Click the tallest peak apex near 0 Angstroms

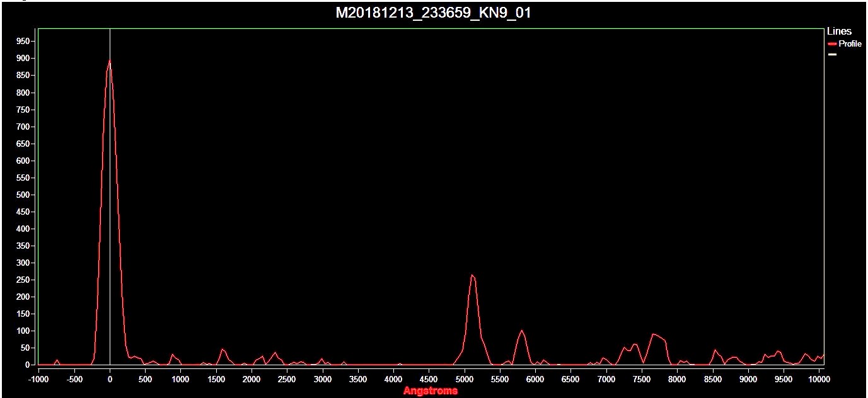(x=110, y=61)
